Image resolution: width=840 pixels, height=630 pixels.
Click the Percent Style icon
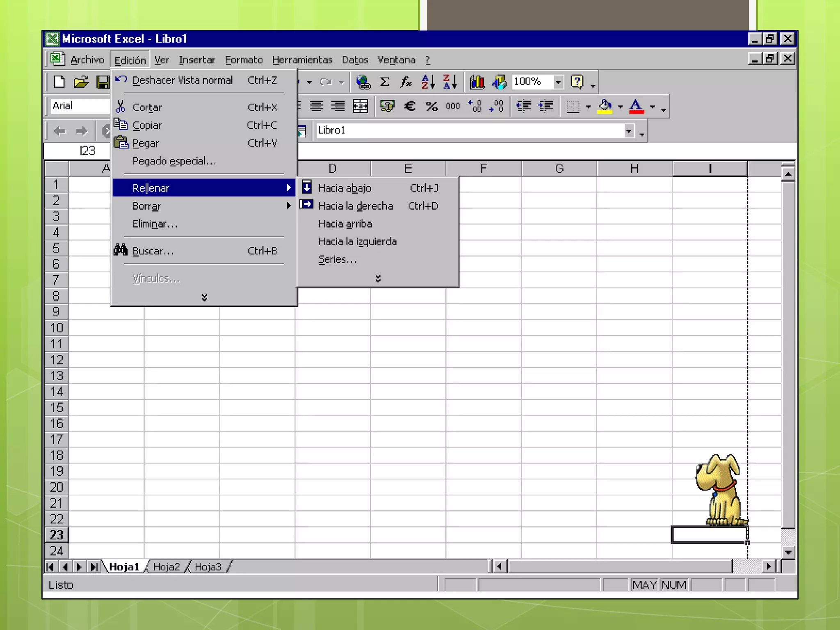point(431,106)
